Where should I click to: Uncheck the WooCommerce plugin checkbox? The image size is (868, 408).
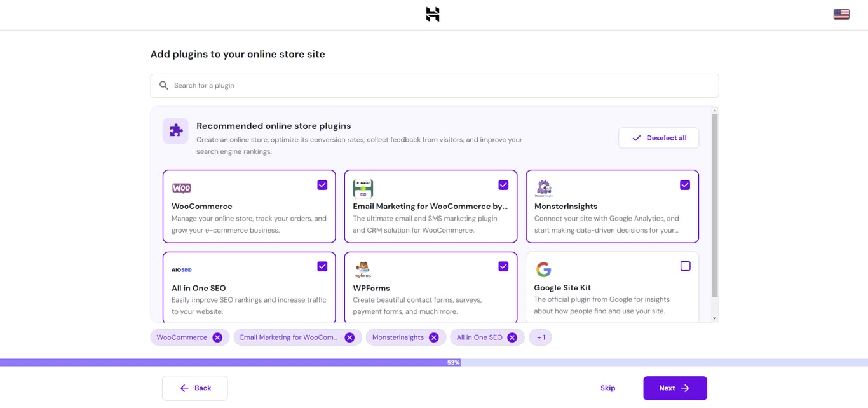322,184
